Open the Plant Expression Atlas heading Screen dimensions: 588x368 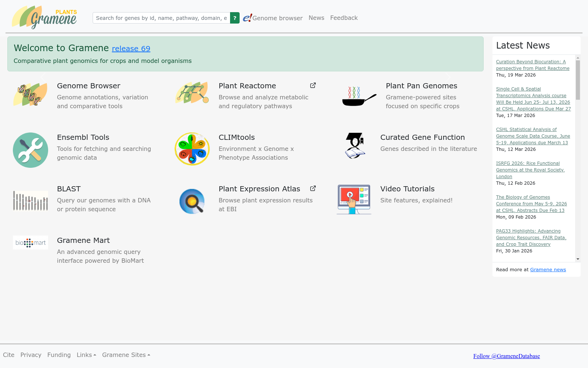(259, 189)
